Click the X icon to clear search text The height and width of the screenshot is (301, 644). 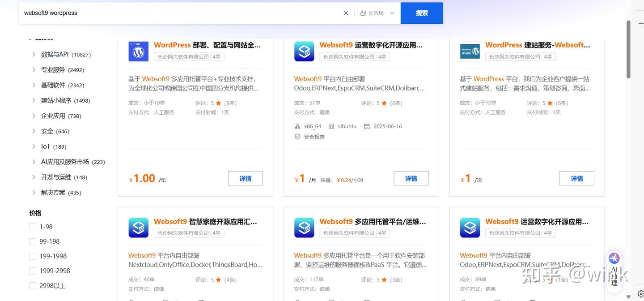[x=345, y=13]
